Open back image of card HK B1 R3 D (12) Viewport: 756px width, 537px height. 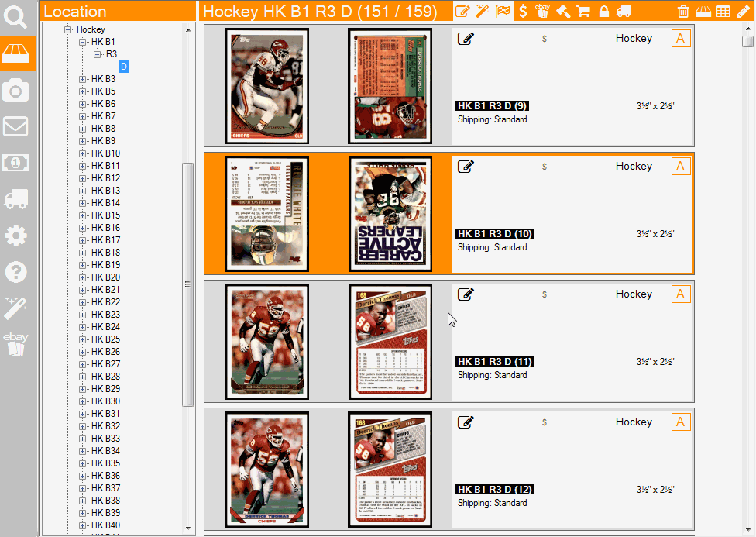[x=390, y=470]
